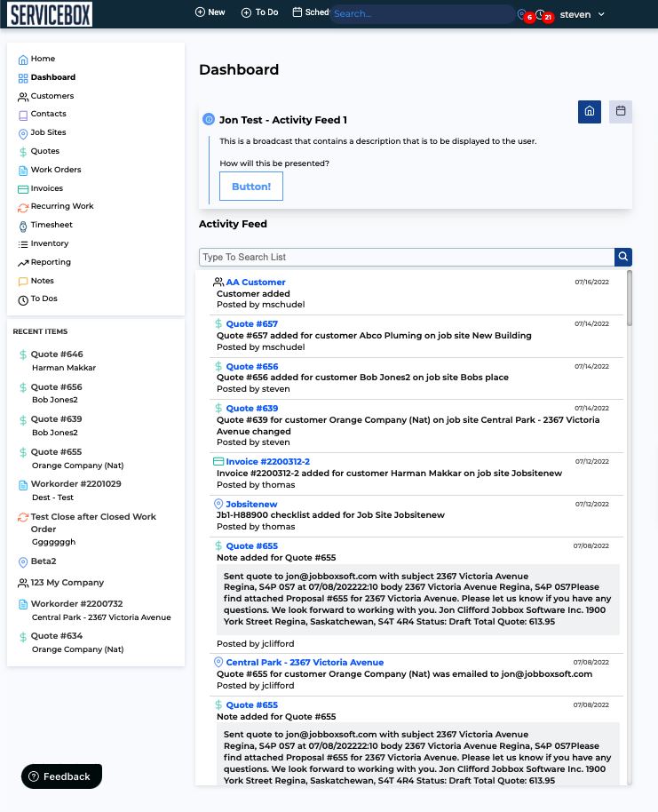This screenshot has width=658, height=812.
Task: Open Schedule from the top bar
Action: tap(311, 12)
